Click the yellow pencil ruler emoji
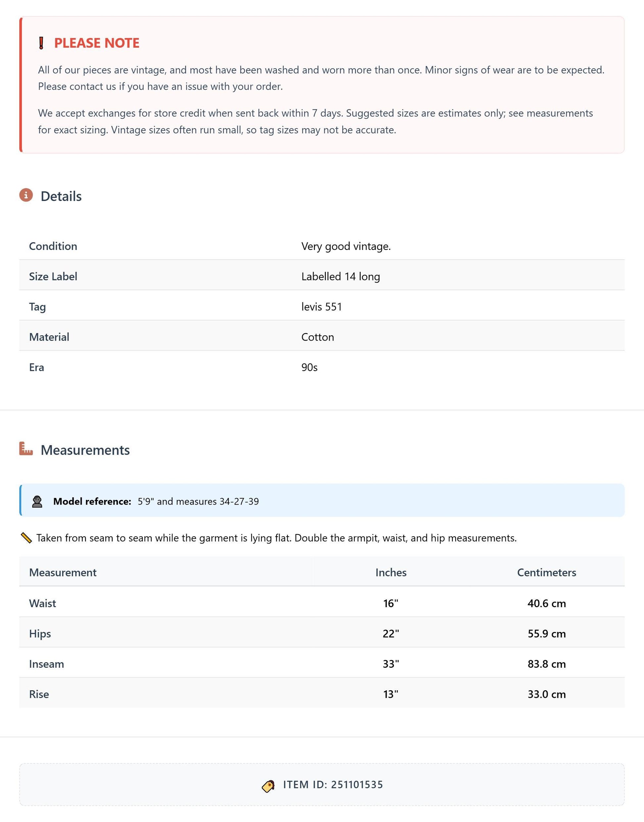Image resolution: width=644 pixels, height=822 pixels. (x=26, y=538)
